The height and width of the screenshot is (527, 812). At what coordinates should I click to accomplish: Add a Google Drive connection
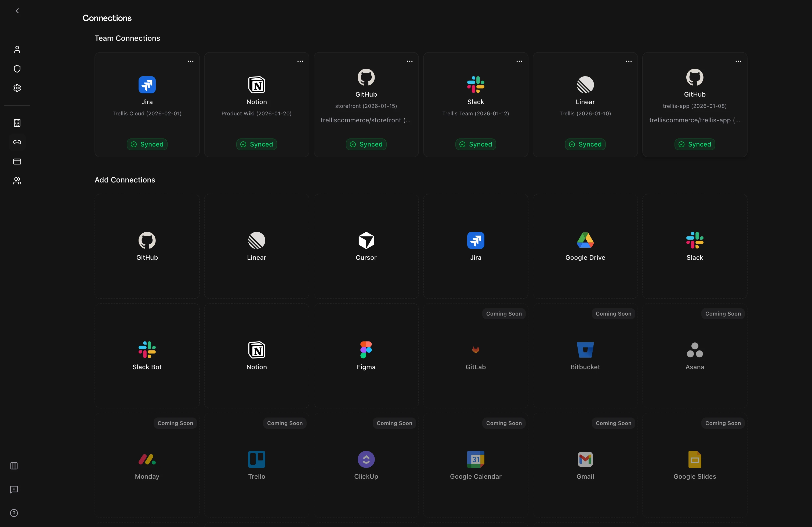click(x=585, y=246)
